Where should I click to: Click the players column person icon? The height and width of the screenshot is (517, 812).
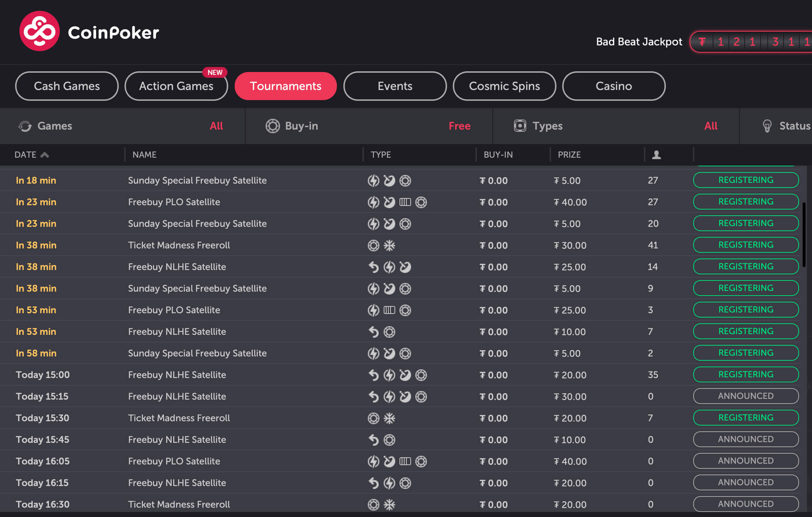(x=656, y=155)
